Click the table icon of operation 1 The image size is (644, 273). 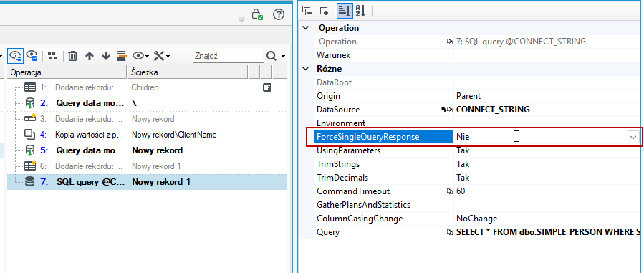click(x=30, y=87)
